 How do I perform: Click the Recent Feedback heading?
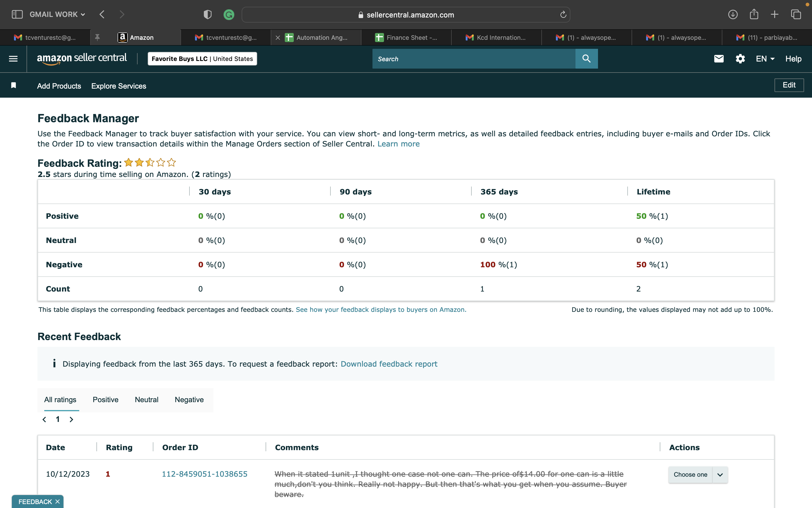pos(79,336)
